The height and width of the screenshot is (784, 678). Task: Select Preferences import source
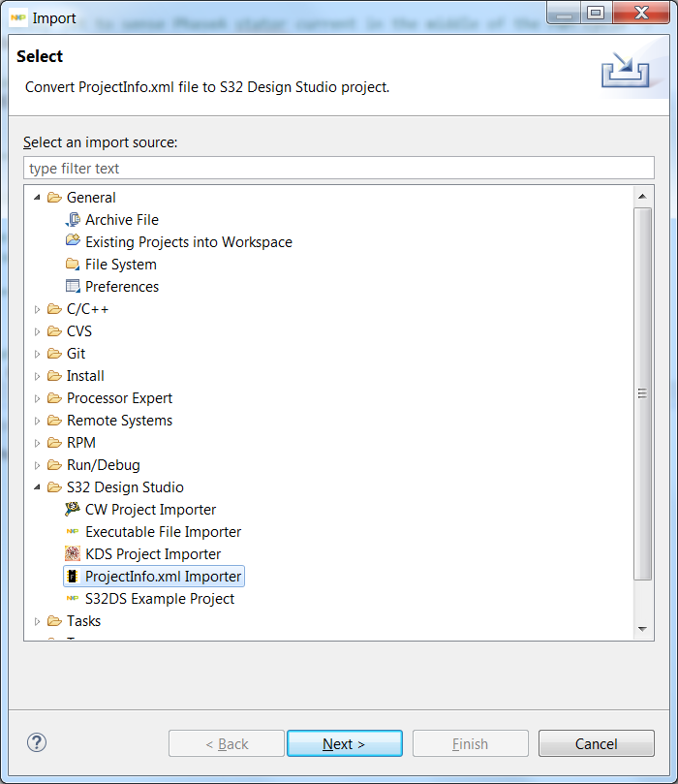click(122, 287)
